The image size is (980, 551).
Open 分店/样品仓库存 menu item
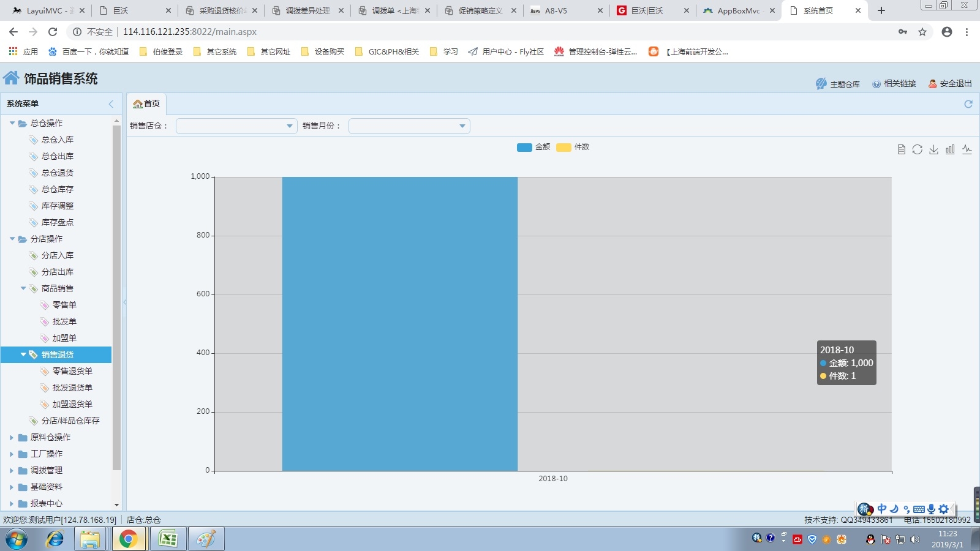tap(70, 421)
